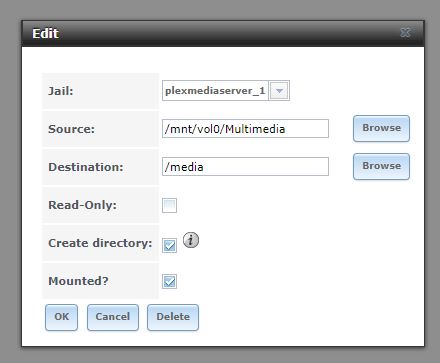Viewport: 440px width, 363px height.
Task: Select the plexmediaserver_1 jail combo box
Action: click(226, 90)
